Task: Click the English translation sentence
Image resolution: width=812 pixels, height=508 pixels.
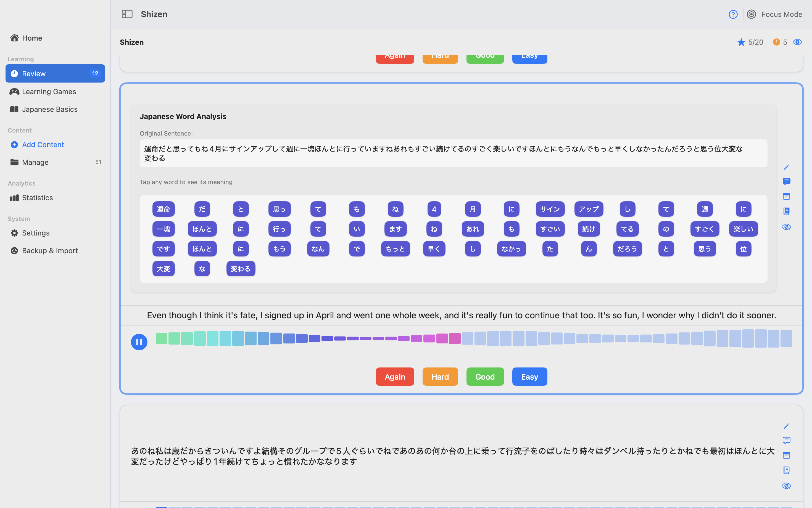Action: pyautogui.click(x=462, y=315)
